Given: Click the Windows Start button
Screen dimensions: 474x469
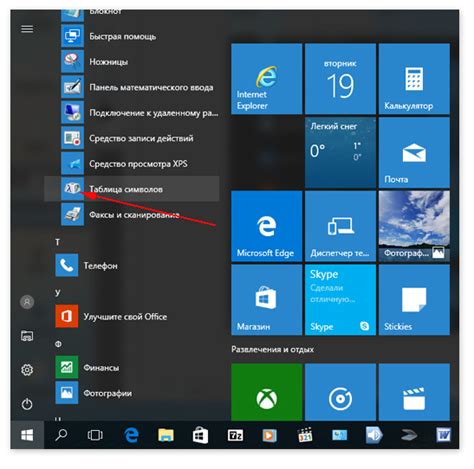Looking at the screenshot, I should pos(27,435).
